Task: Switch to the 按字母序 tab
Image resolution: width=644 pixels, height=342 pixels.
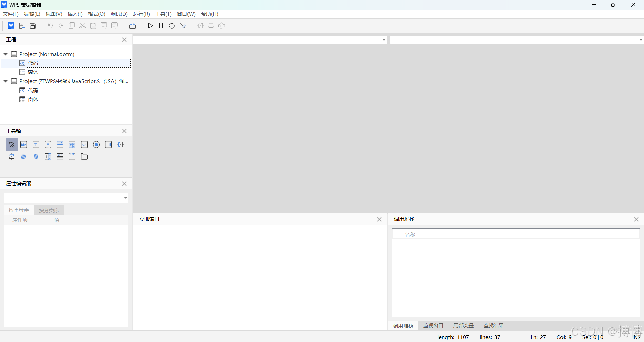Action: point(19,210)
